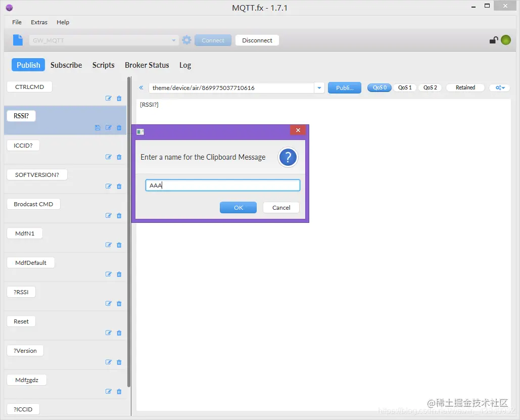Delete the MdfN1 saved message
Image resolution: width=520 pixels, height=420 pixels.
tap(119, 245)
